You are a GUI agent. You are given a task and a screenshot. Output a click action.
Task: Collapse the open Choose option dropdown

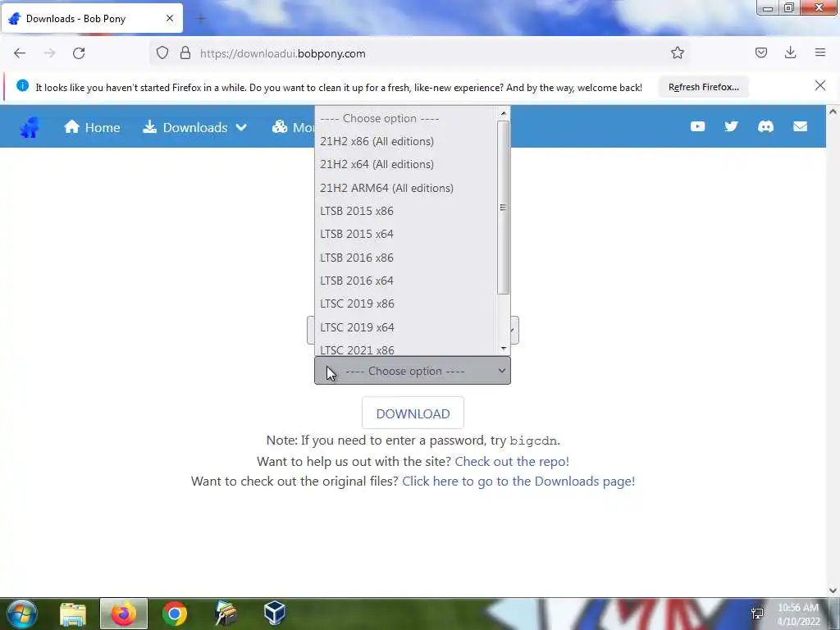pos(412,371)
